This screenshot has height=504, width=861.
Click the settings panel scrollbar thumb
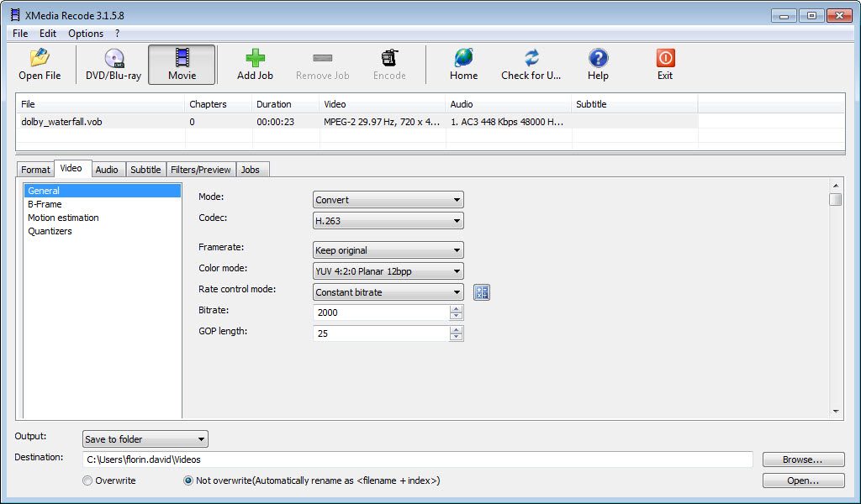click(x=836, y=199)
